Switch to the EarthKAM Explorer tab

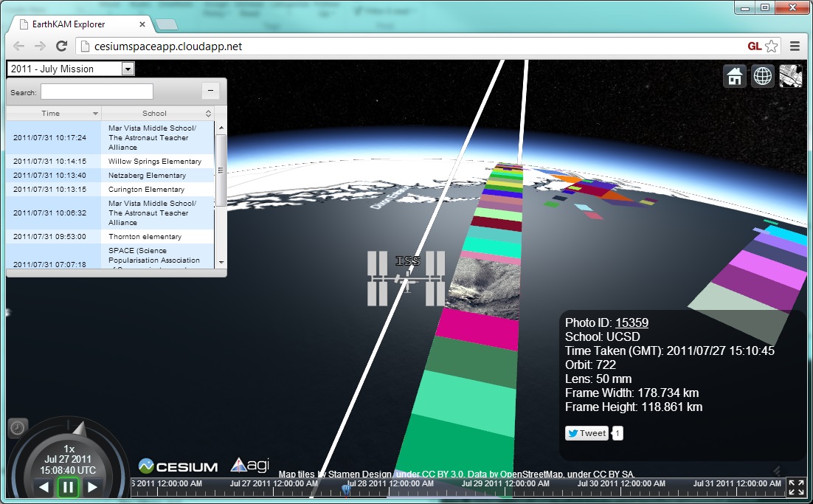click(x=82, y=24)
